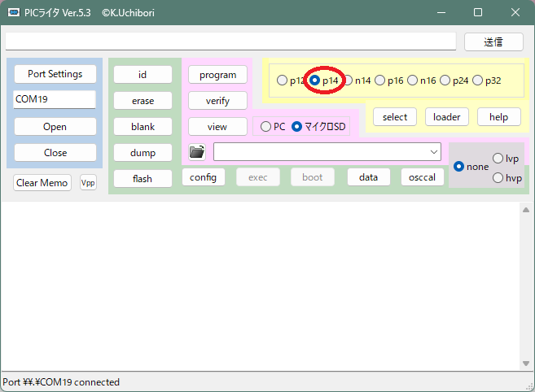Click the open file folder icon

[197, 152]
